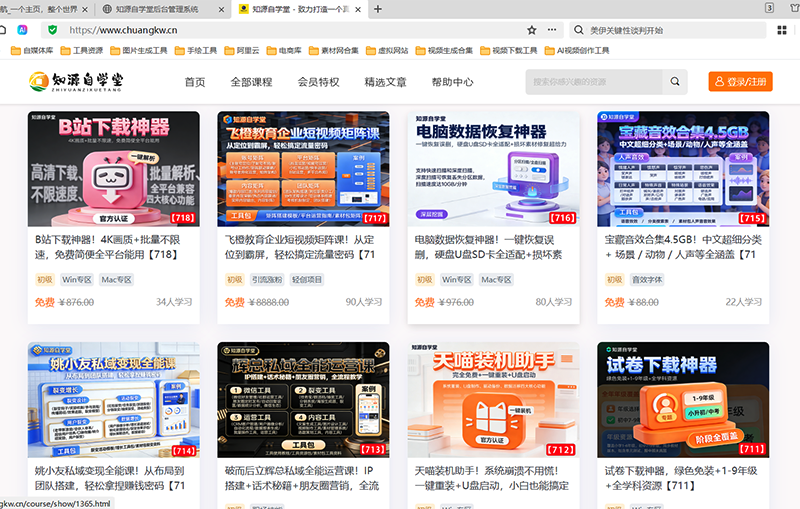Open the 天喵装机助手!系统崩溃不用慌 title link

pos(491,478)
